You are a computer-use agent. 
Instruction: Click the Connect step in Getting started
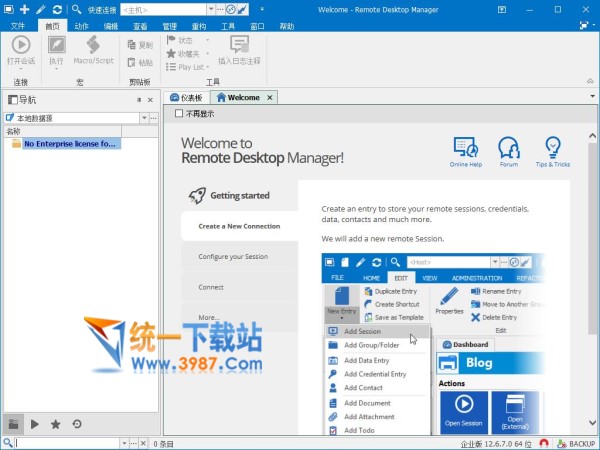(211, 287)
